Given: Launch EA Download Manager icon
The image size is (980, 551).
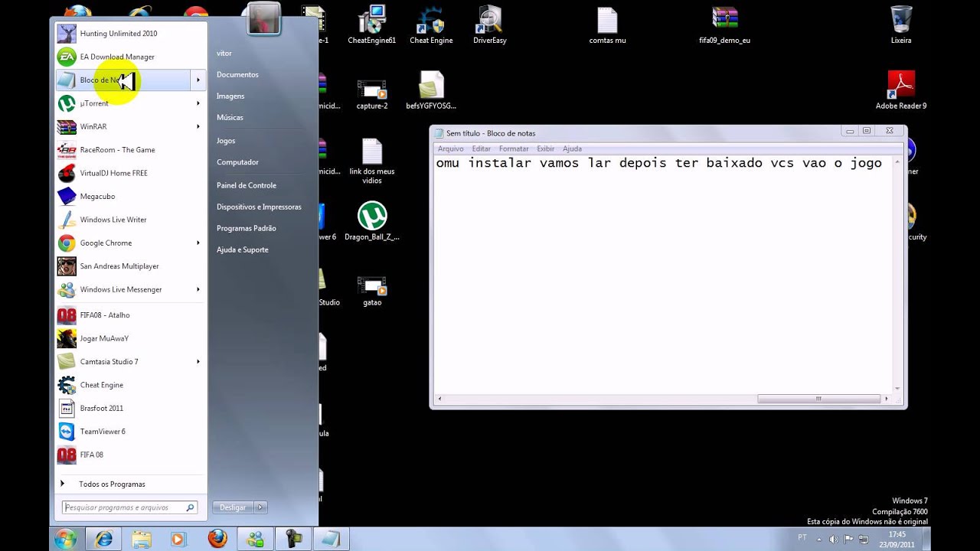Looking at the screenshot, I should click(67, 57).
